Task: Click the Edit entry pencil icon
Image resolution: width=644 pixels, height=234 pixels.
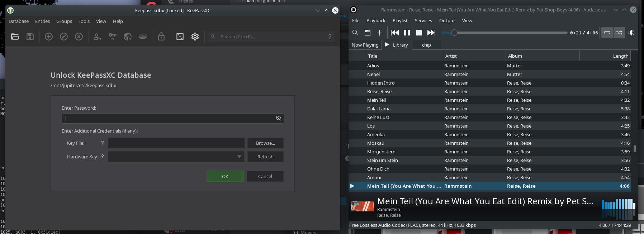Action: pyautogui.click(x=64, y=37)
